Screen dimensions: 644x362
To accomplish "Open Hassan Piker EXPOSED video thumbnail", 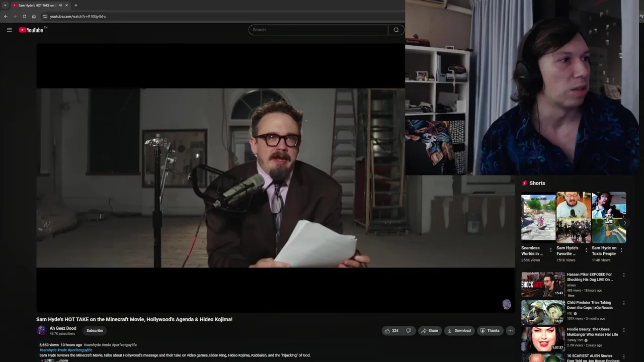I will [x=543, y=285].
